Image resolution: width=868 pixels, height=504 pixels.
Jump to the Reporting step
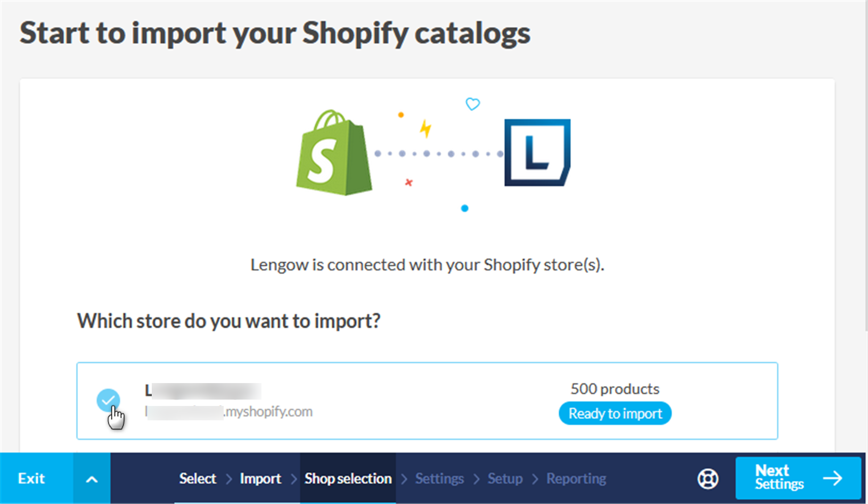coord(576,478)
